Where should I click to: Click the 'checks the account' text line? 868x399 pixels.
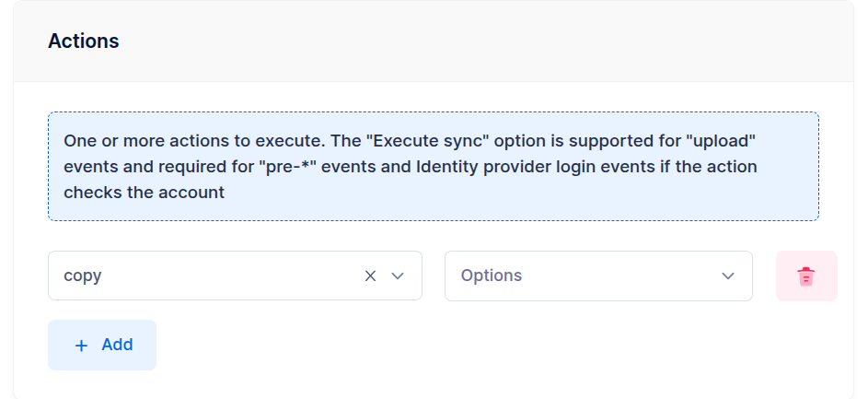[144, 193]
